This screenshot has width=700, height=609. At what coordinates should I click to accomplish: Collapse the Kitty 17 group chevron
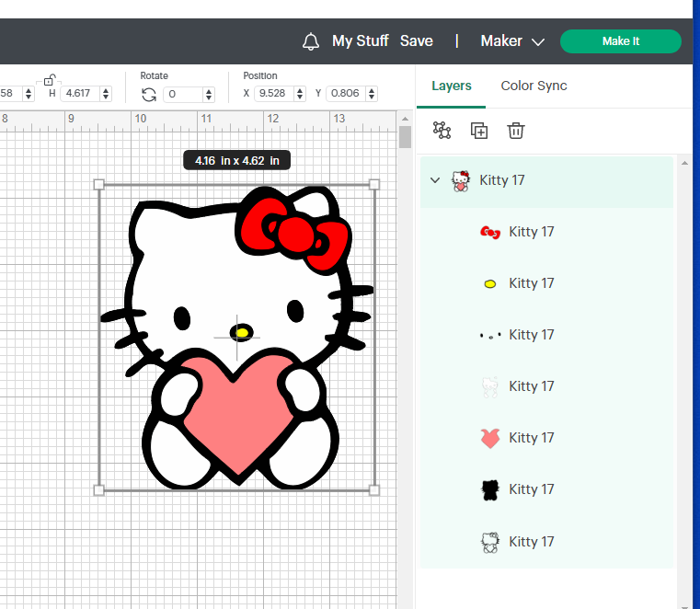(435, 180)
